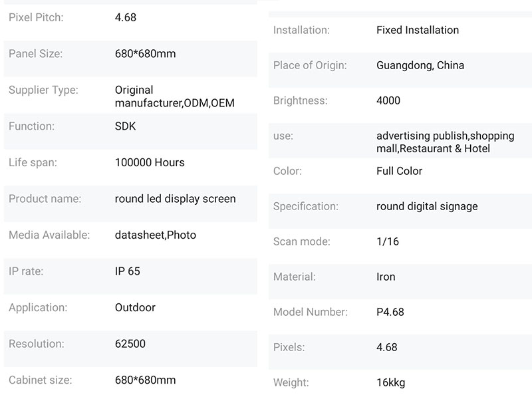Image resolution: width=532 pixels, height=399 pixels.
Task: Select the Brightness value 4000
Action: [x=388, y=100]
